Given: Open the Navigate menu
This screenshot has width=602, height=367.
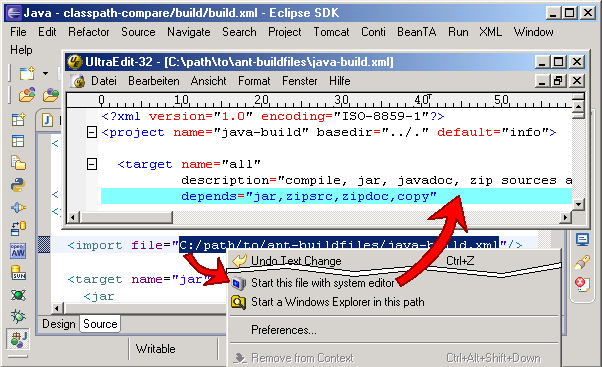Looking at the screenshot, I should pos(189,32).
